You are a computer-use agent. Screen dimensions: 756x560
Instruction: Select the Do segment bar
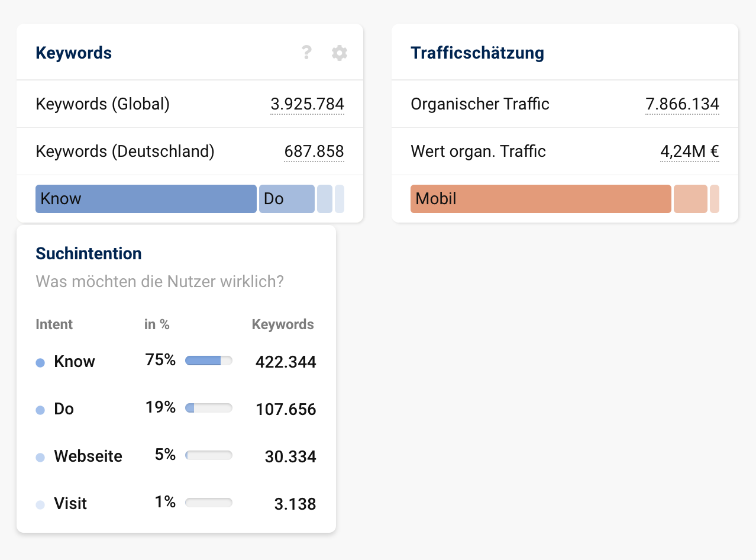pyautogui.click(x=286, y=199)
